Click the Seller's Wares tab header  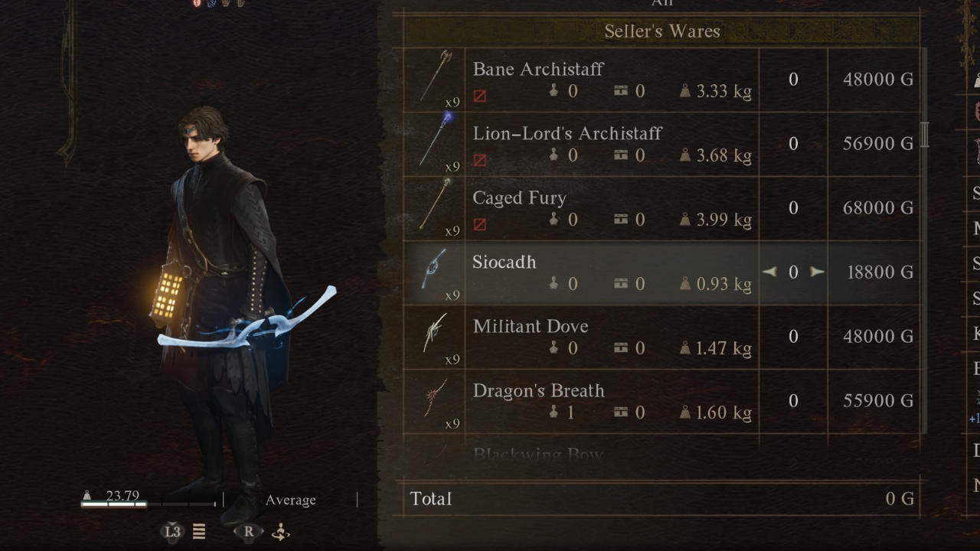[661, 31]
